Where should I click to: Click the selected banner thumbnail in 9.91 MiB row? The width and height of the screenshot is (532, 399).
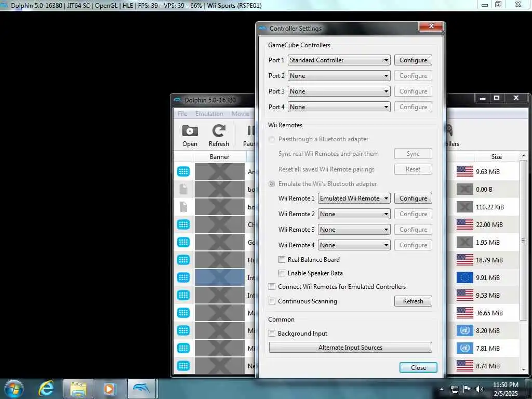(220, 277)
